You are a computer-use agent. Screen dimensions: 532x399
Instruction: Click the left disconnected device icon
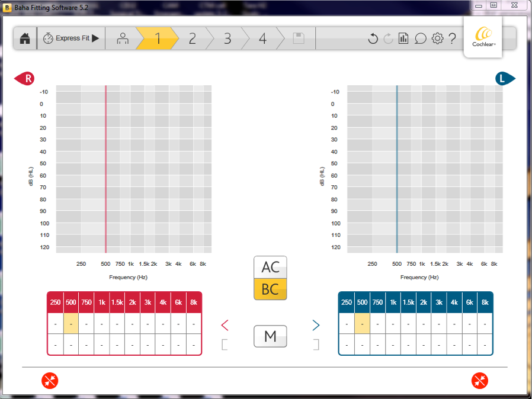click(50, 381)
